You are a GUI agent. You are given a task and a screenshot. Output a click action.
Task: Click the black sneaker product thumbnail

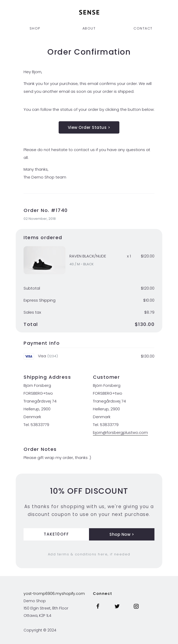click(44, 260)
